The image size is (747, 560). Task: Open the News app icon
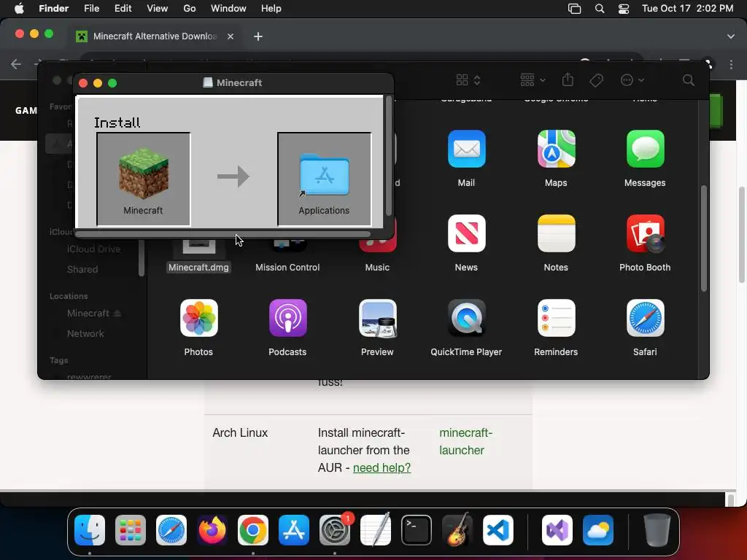tap(466, 233)
